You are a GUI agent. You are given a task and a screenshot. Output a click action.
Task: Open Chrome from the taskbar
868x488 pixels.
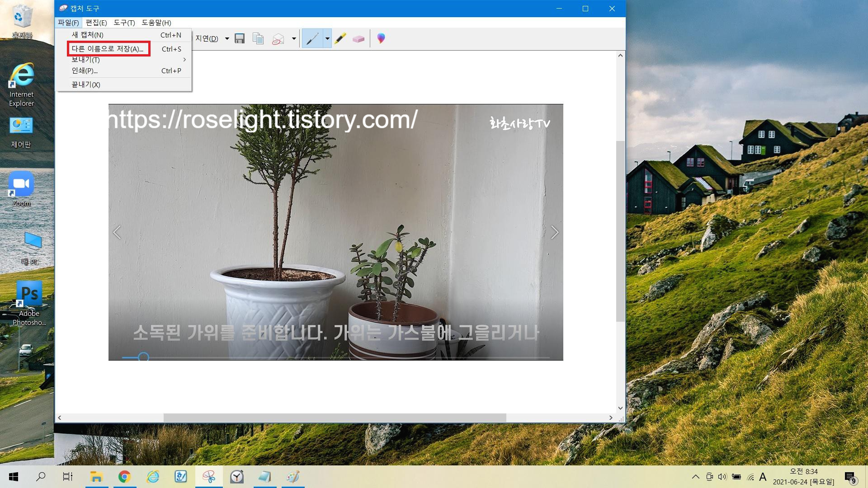pyautogui.click(x=124, y=477)
